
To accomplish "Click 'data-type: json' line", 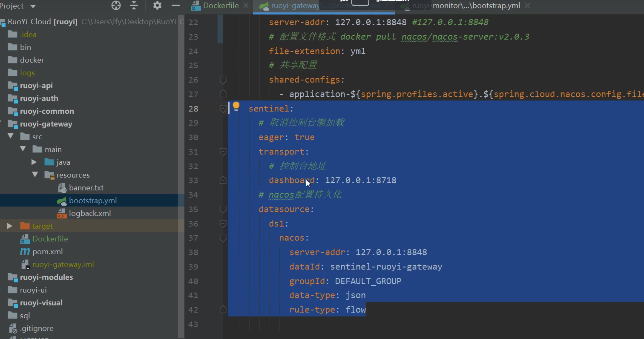I will click(x=328, y=295).
